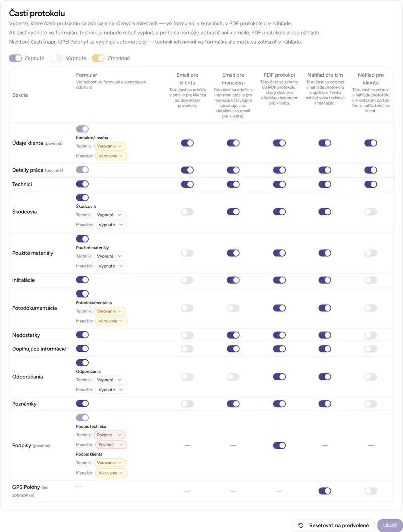Image resolution: width=403 pixels, height=532 pixels.
Task: Switch off PDF protokol for Podpisy
Action: pos(279,445)
